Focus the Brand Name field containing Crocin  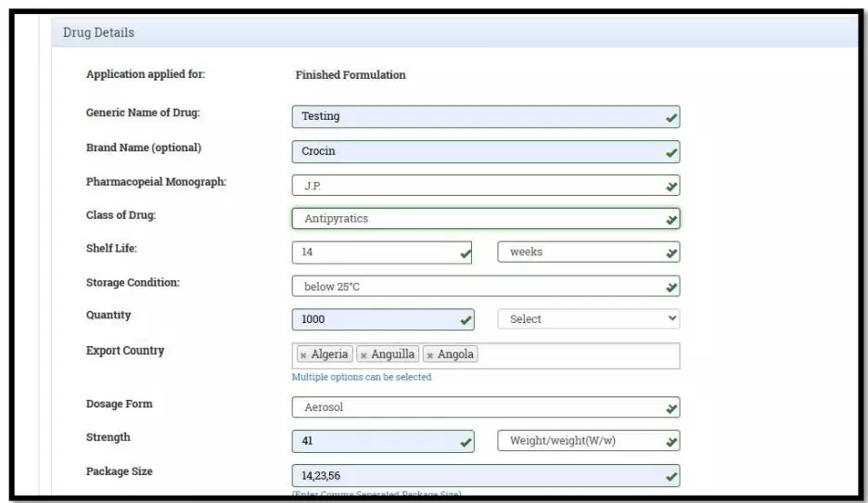coord(473,151)
